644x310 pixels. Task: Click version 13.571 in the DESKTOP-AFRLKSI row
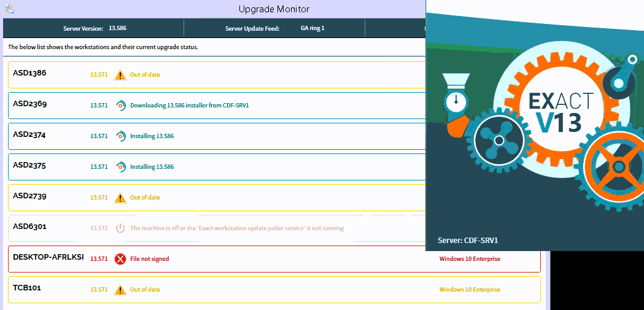[99, 259]
